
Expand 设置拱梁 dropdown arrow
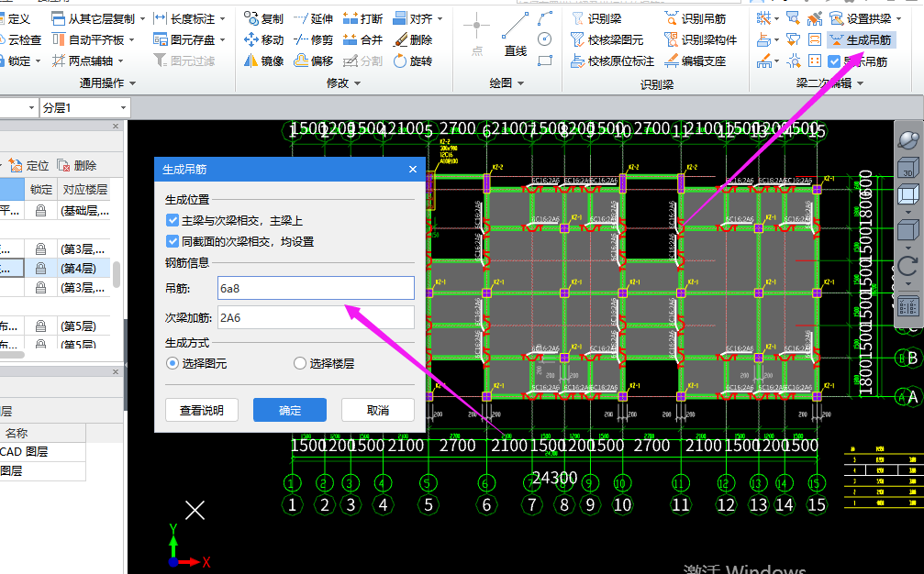(899, 19)
